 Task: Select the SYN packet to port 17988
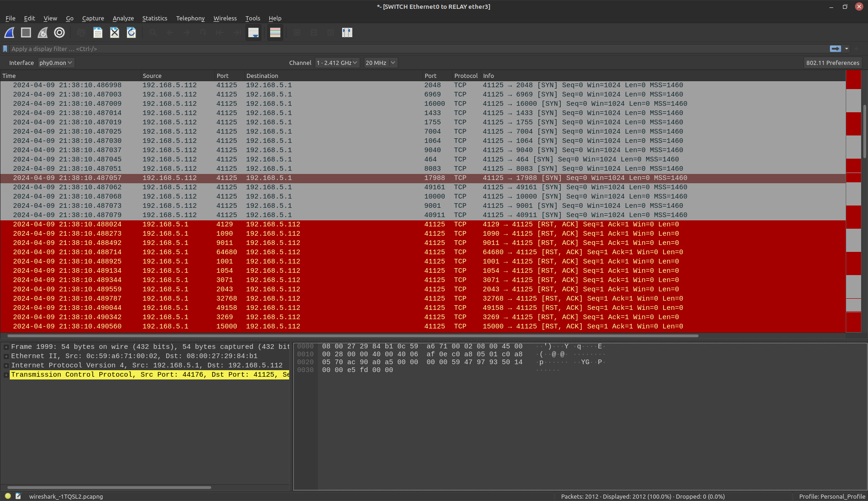click(423, 178)
